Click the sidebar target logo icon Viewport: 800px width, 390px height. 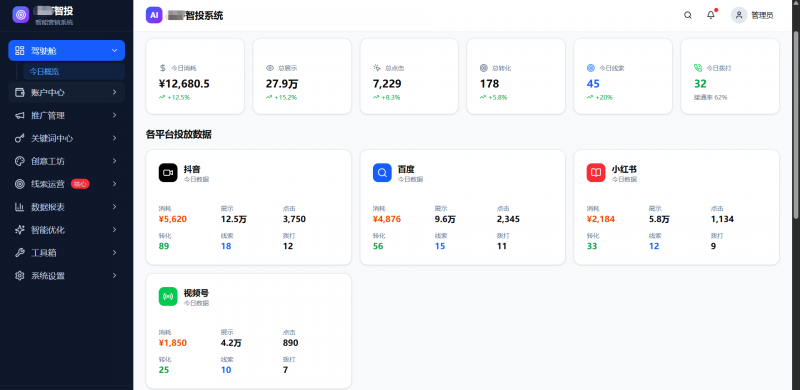tap(21, 15)
